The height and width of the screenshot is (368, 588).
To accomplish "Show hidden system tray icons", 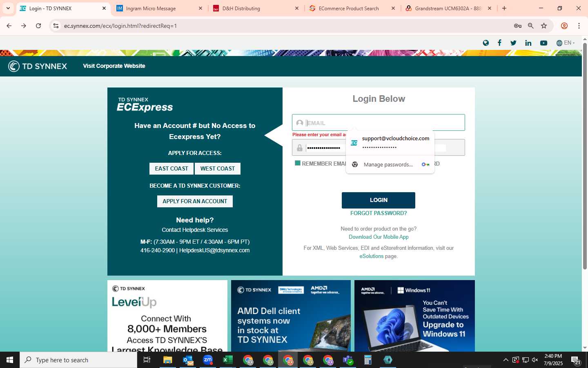I will pyautogui.click(x=506, y=360).
